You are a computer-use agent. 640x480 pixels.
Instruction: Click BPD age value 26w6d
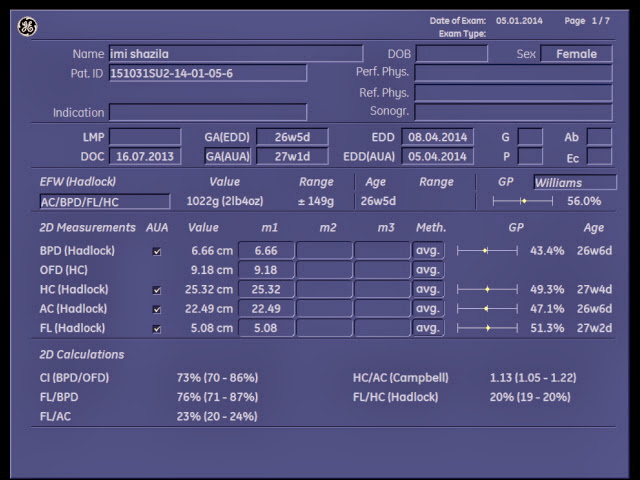pos(594,251)
